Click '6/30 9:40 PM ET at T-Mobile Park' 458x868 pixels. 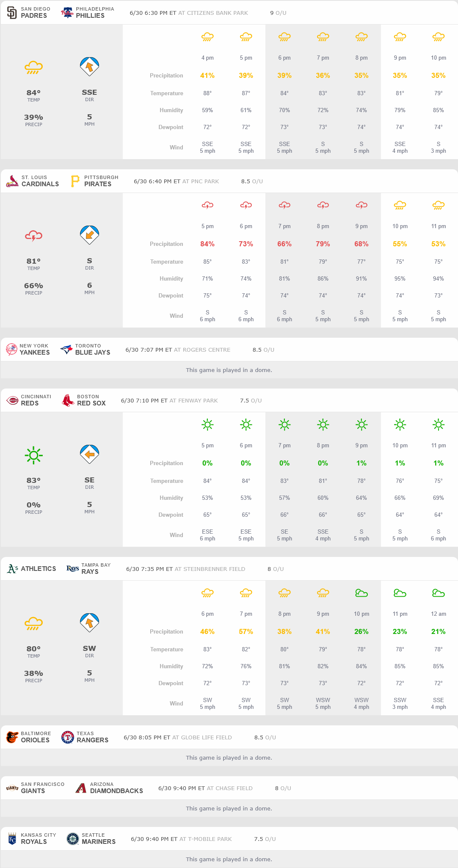point(181,839)
